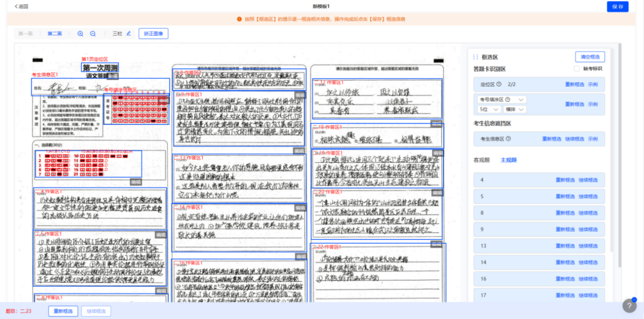This screenshot has height=319, width=644.
Task: Click 继续框选 for question 13
Action: pyautogui.click(x=588, y=246)
